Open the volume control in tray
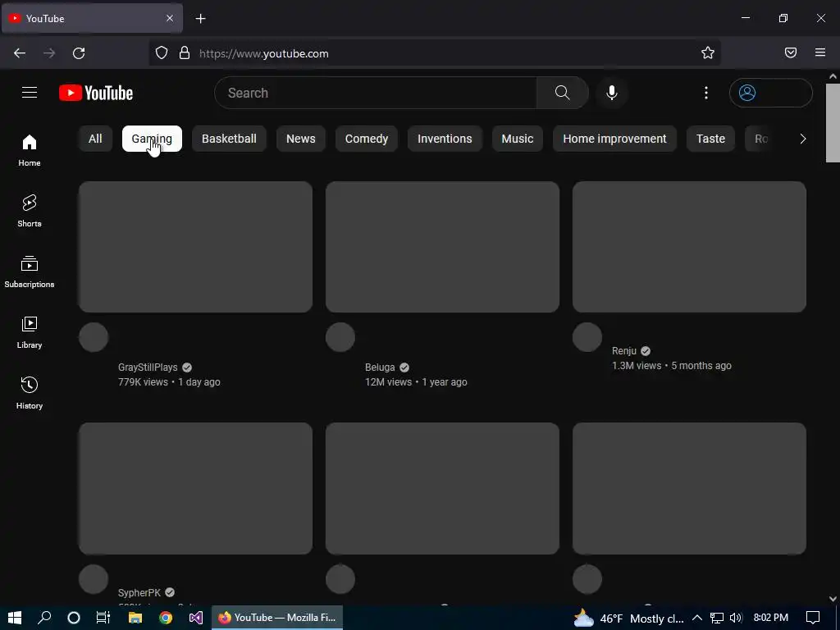 point(736,618)
